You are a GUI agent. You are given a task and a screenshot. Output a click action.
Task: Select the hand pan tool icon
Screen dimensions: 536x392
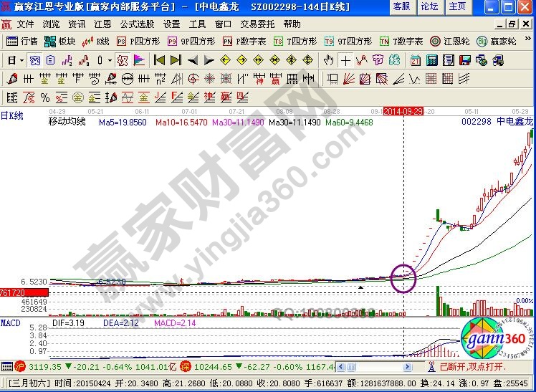329,60
